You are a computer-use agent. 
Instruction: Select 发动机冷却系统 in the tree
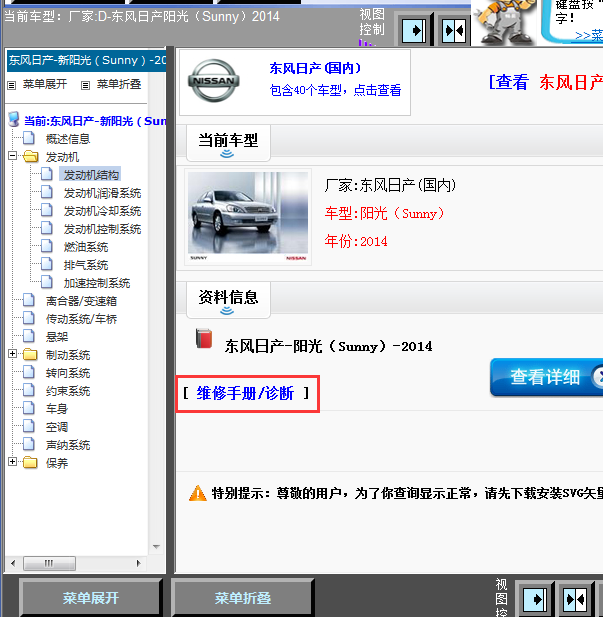102,211
